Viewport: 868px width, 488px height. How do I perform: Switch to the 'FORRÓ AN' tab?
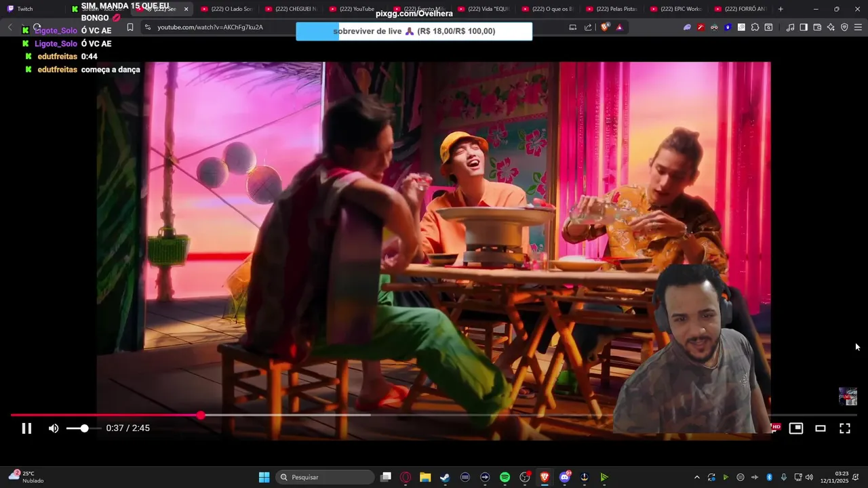click(741, 9)
